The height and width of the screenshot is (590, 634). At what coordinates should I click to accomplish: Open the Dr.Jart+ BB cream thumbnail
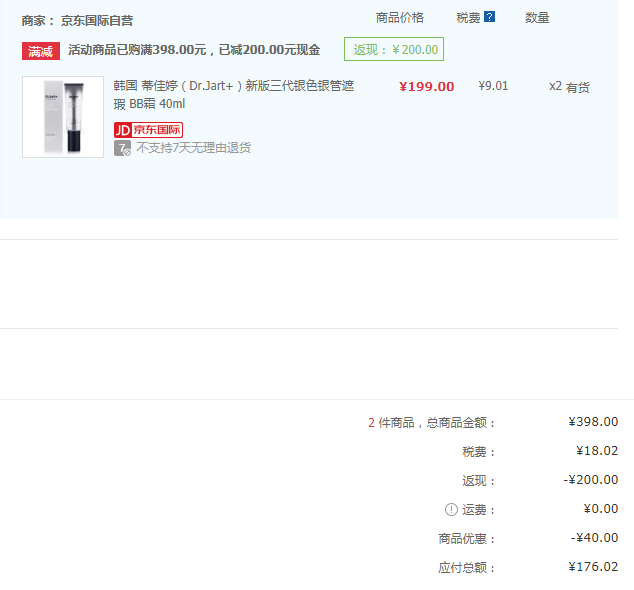[x=63, y=117]
